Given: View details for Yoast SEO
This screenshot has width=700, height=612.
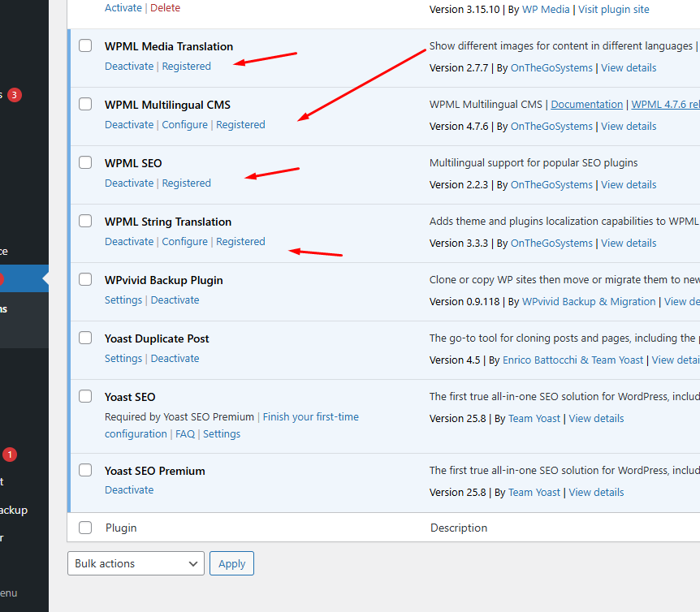Looking at the screenshot, I should click(596, 418).
